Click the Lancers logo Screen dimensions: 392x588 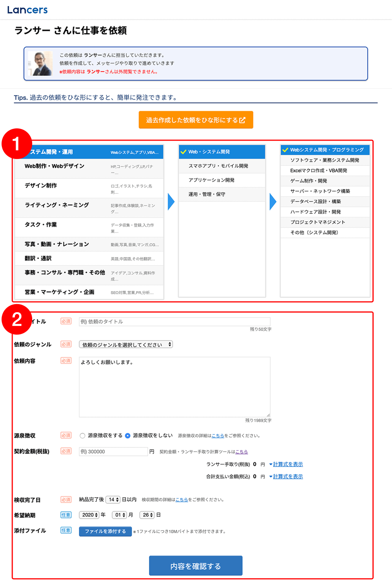27,10
